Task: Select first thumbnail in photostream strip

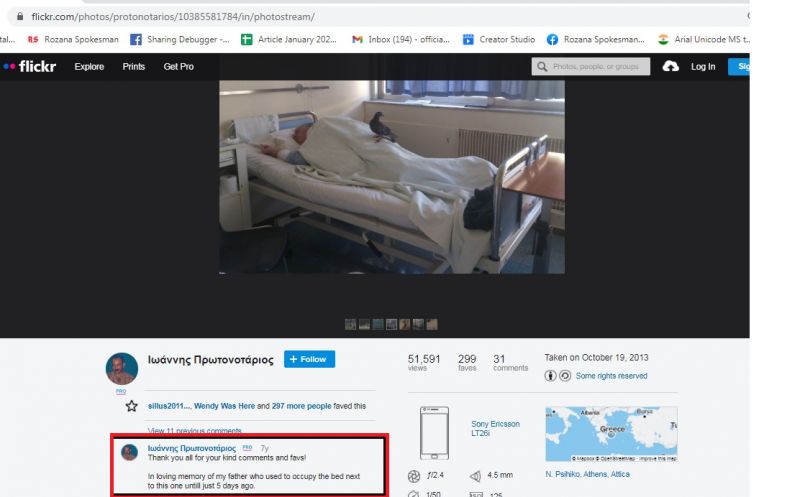Action: coord(350,324)
